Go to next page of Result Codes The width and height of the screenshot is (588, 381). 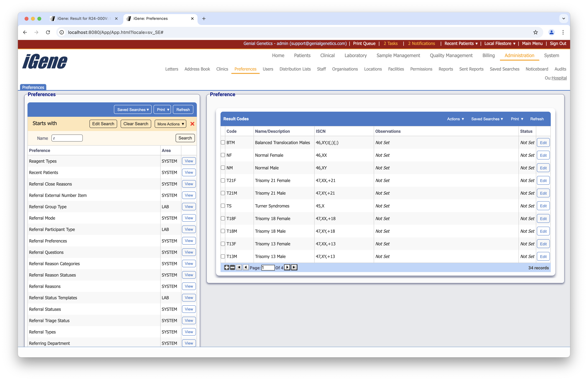pos(287,267)
